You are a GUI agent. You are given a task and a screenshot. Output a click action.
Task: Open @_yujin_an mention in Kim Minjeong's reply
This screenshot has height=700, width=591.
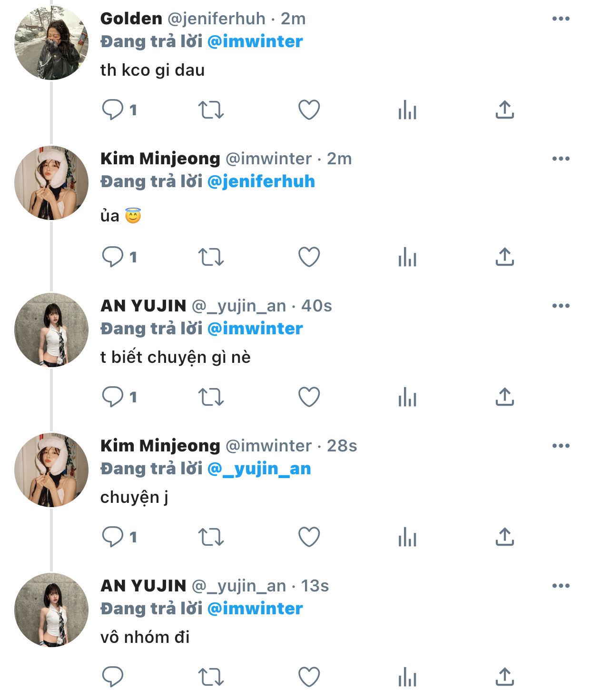[x=259, y=469]
